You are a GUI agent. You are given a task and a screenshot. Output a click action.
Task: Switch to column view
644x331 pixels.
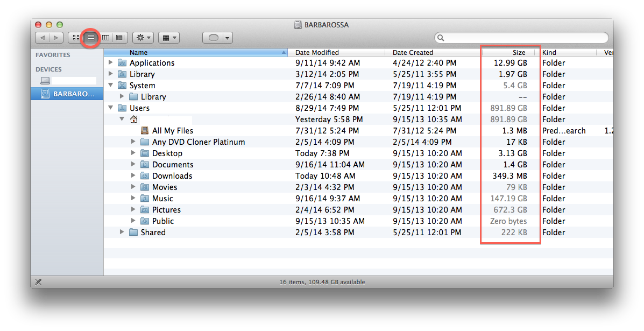pyautogui.click(x=105, y=38)
